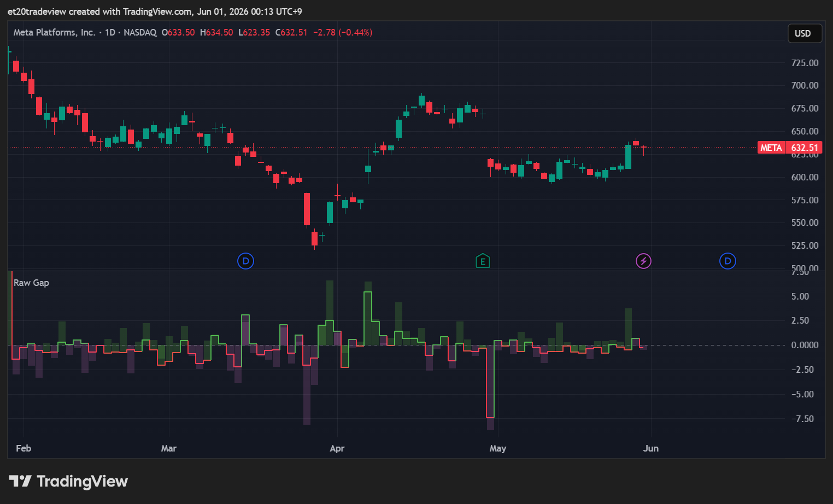Screen dimensions: 833x504
Task: Click the 675.00 price axis label
Action: point(805,108)
